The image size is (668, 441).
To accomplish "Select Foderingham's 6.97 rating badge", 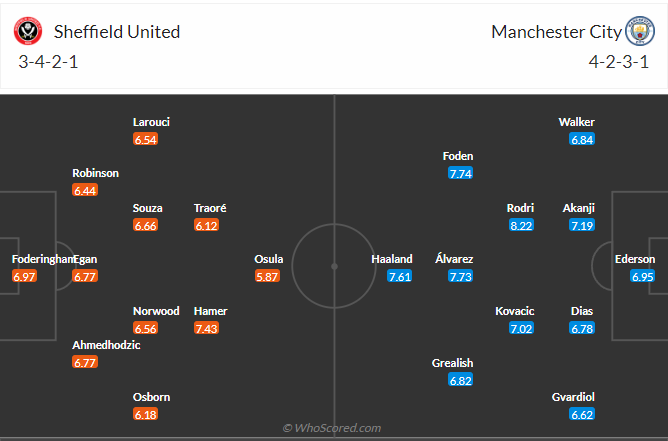I will 24,276.
